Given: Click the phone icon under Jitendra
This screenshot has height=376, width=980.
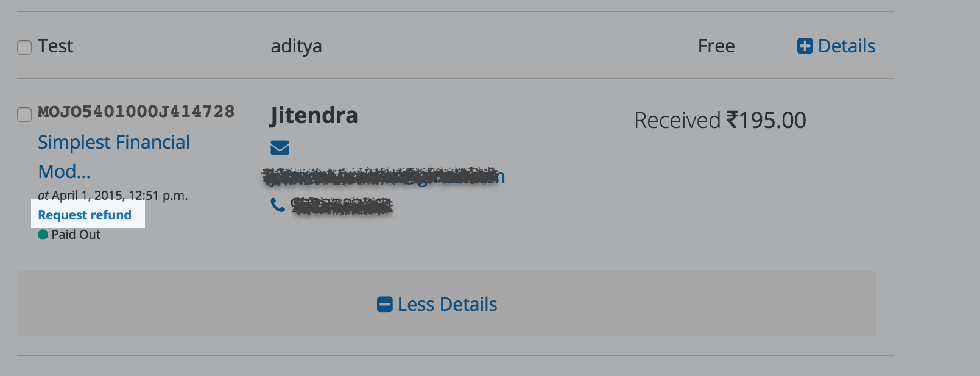Looking at the screenshot, I should (278, 205).
